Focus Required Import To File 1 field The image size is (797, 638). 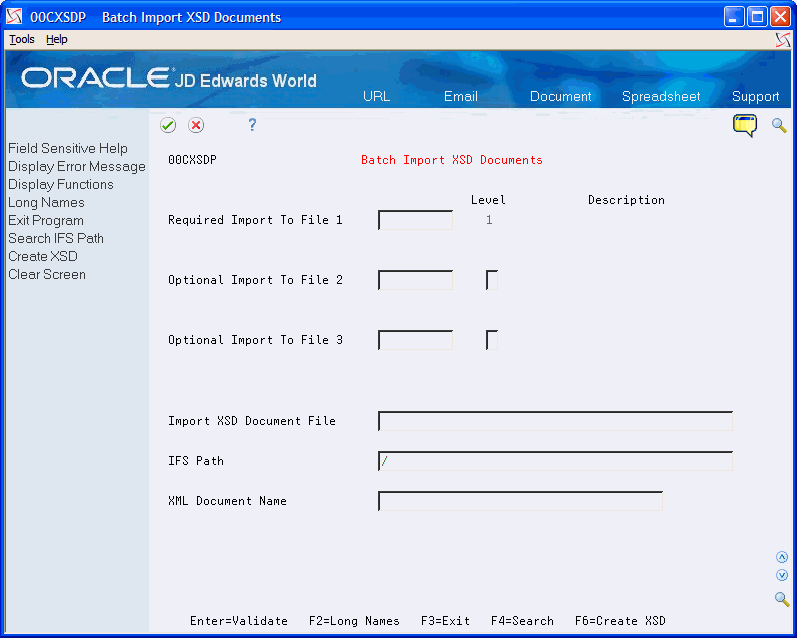pos(415,220)
